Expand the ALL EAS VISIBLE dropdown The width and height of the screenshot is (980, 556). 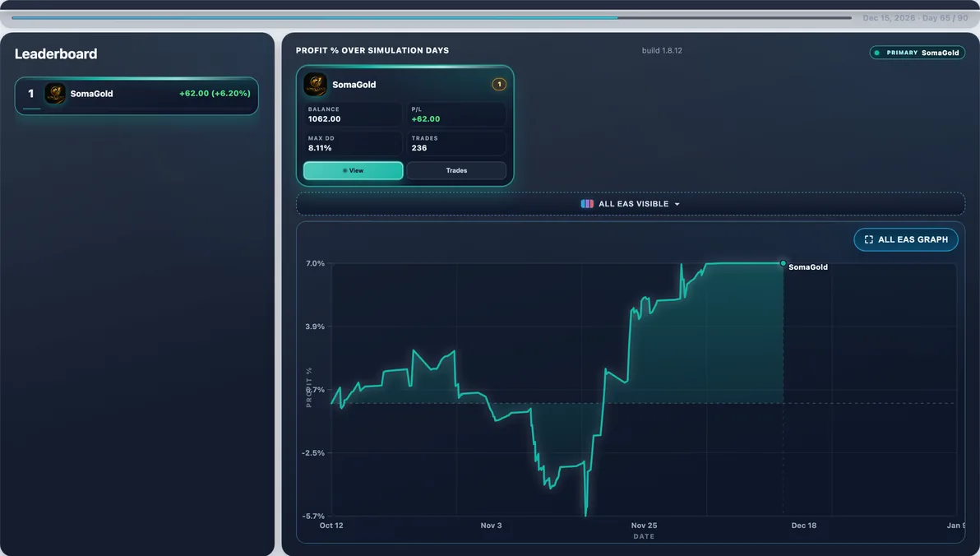(631, 204)
